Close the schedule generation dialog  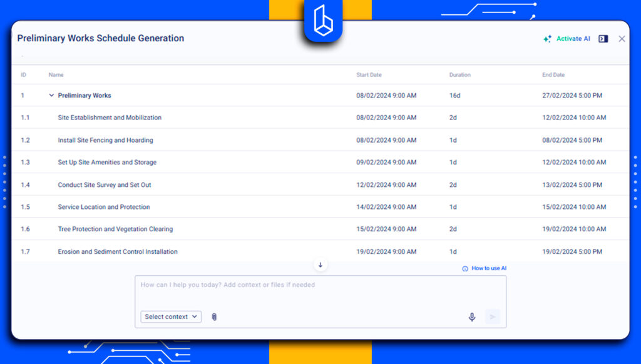(x=622, y=39)
